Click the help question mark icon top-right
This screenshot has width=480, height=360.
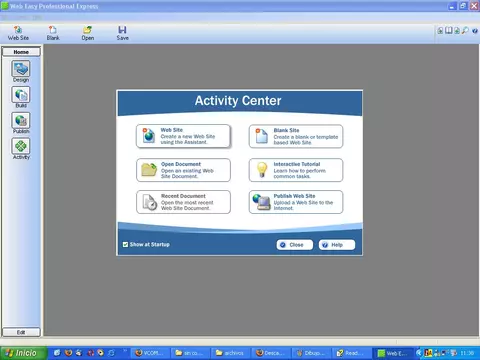475,31
